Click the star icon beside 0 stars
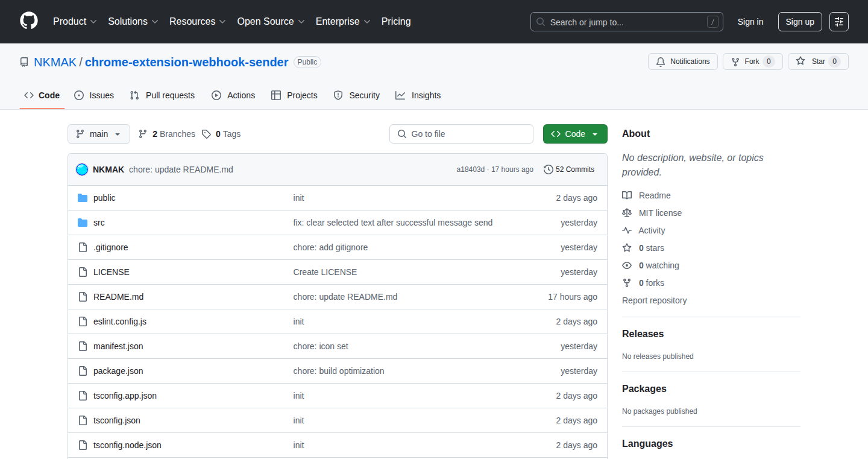The width and height of the screenshot is (868, 459). click(627, 248)
